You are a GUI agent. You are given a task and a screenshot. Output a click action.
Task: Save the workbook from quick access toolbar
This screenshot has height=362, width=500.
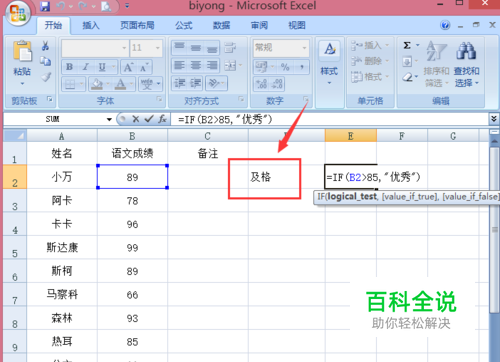click(45, 6)
